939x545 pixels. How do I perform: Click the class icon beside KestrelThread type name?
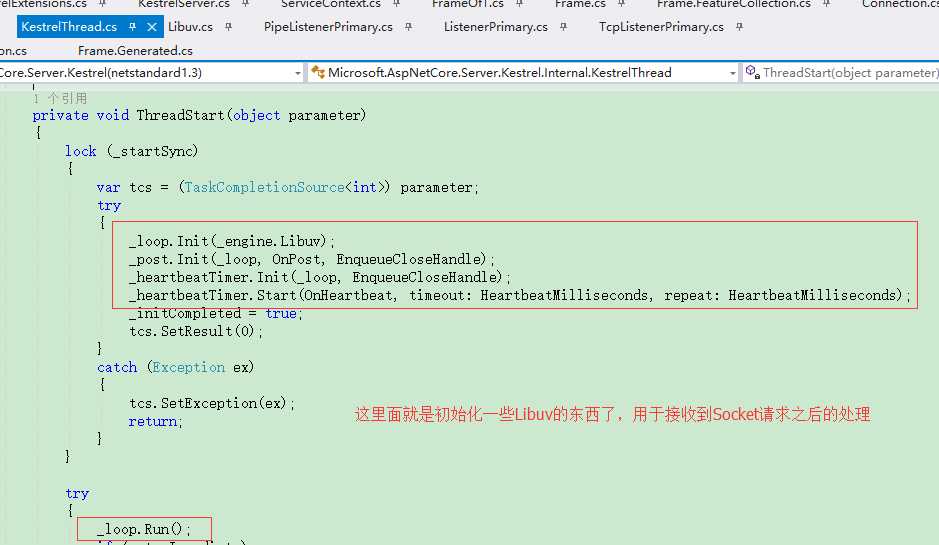point(318,72)
